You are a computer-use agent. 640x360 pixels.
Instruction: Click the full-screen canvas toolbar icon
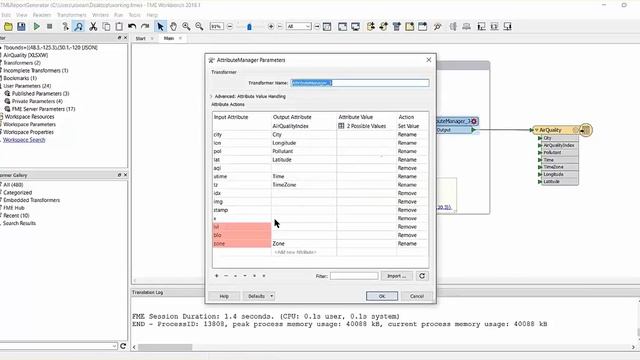(x=342, y=27)
